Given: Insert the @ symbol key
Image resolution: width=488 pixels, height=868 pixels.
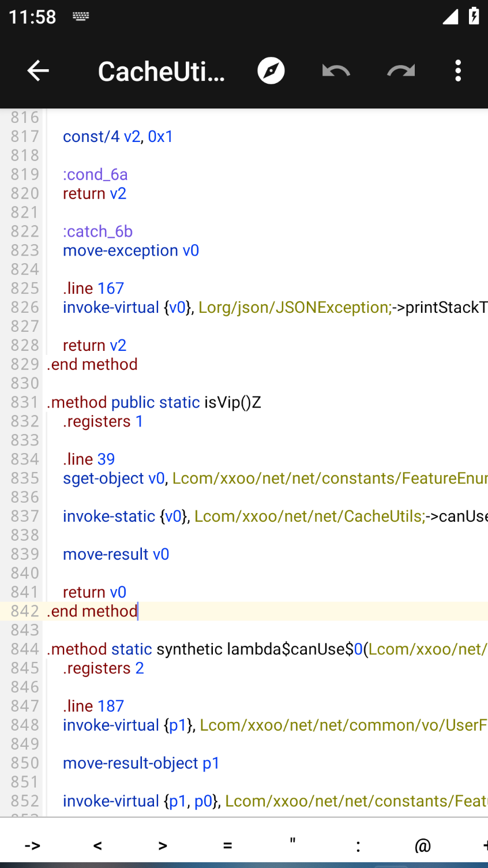Looking at the screenshot, I should tap(423, 846).
